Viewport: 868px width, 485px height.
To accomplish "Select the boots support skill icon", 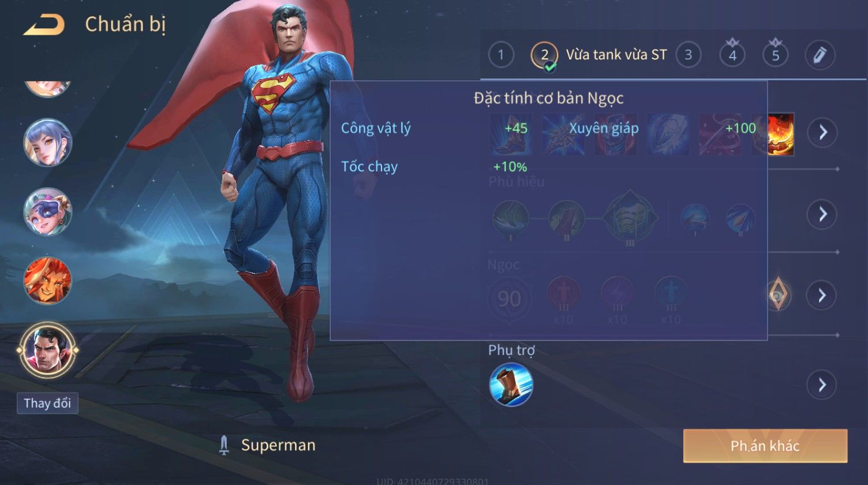I will 511,385.
